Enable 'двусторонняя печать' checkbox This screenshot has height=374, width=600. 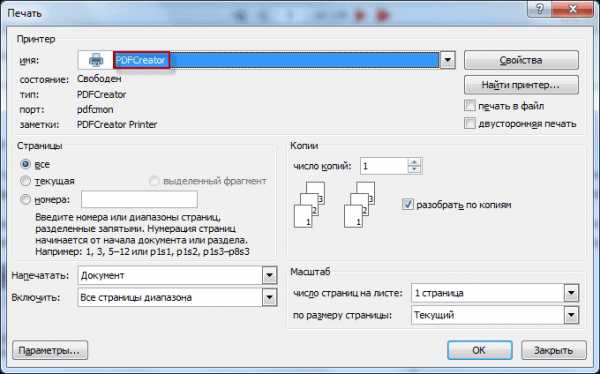pos(470,124)
